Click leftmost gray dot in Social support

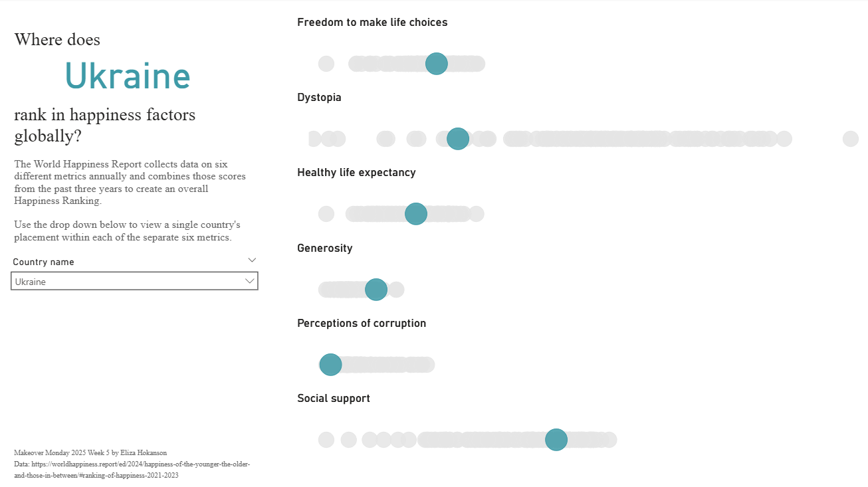click(x=326, y=440)
